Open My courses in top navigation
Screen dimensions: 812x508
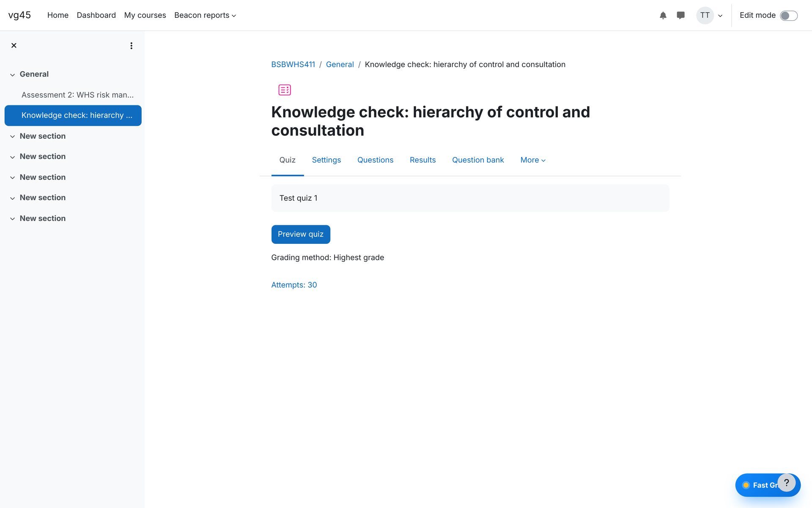(145, 15)
